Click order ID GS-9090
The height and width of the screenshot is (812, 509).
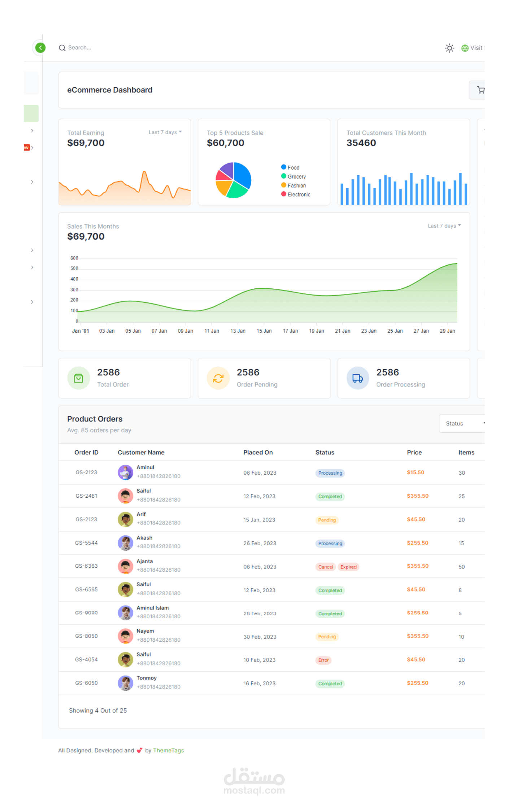click(x=86, y=613)
